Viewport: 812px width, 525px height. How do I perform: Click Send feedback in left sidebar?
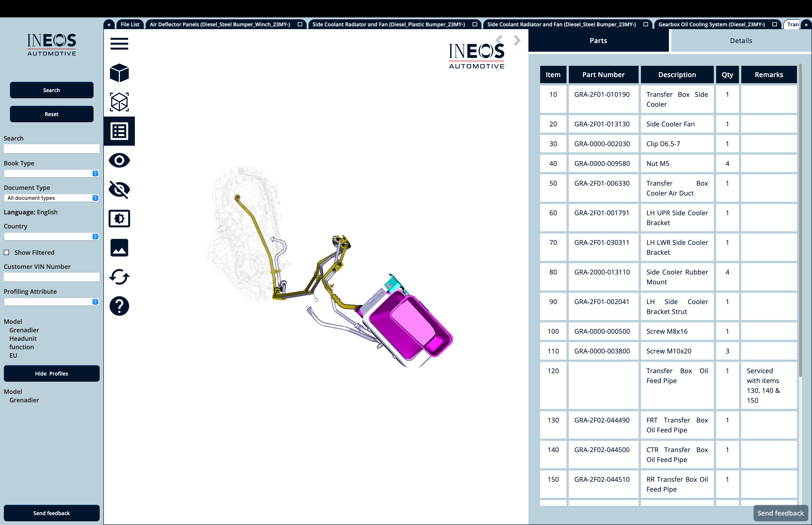[51, 513]
